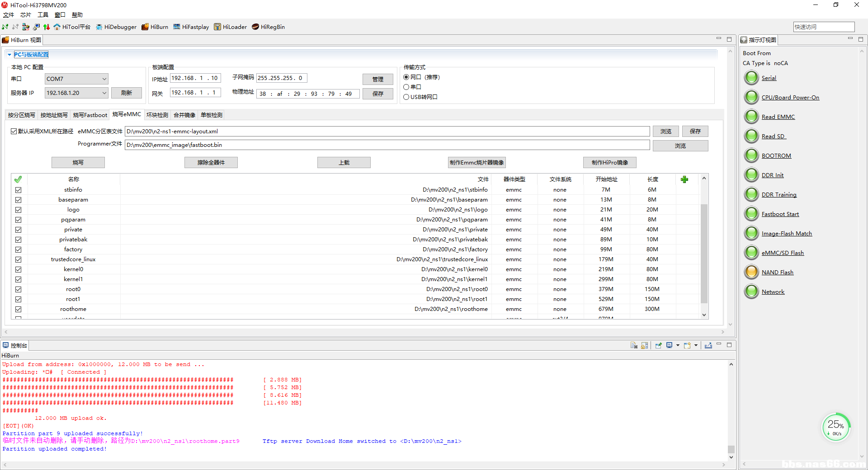Screen dimensions: 868x470
Task: Click the 制作HiPro镜像 button
Action: coord(609,163)
